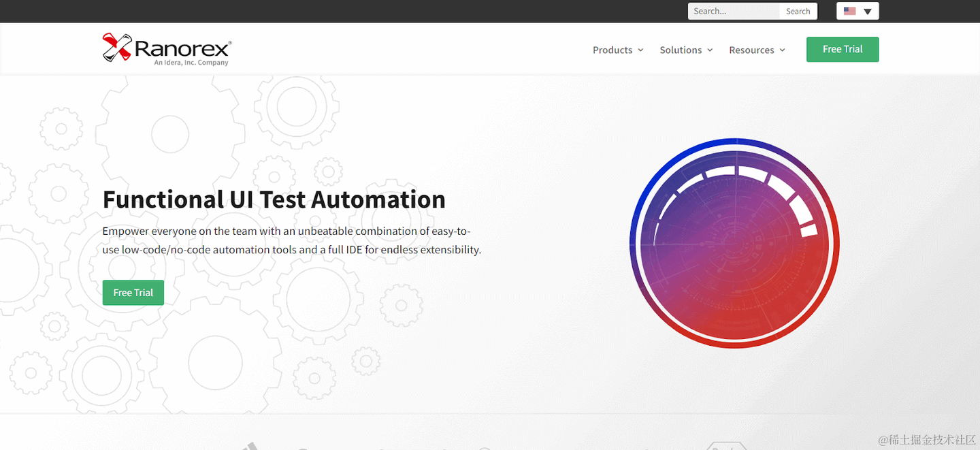980x450 pixels.
Task: Expand the Solutions chevron arrow
Action: tap(710, 50)
